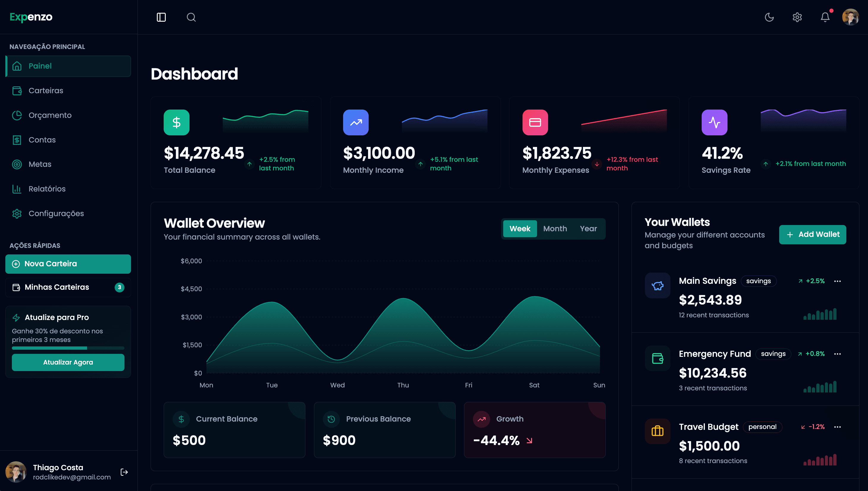This screenshot has height=491, width=868.
Task: Select Painel in the sidebar
Action: tap(40, 66)
